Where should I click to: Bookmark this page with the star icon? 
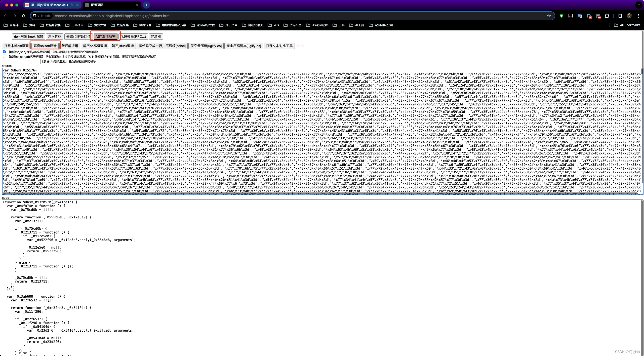click(549, 16)
